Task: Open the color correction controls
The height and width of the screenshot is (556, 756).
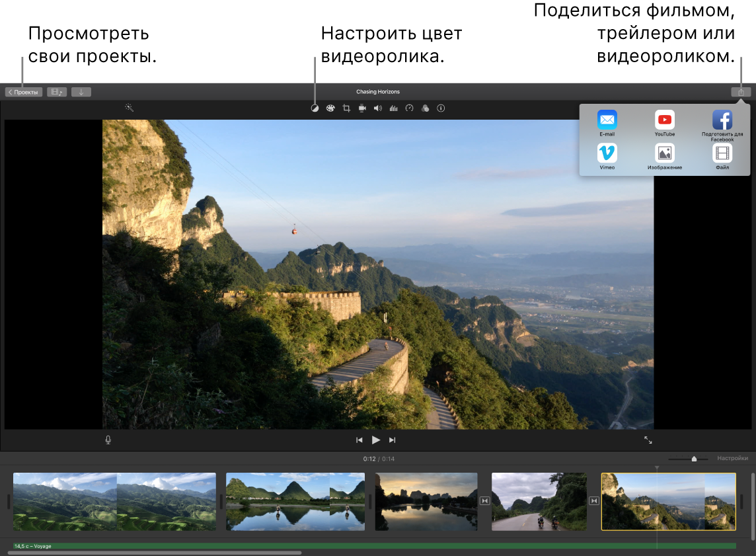Action: coord(330,108)
